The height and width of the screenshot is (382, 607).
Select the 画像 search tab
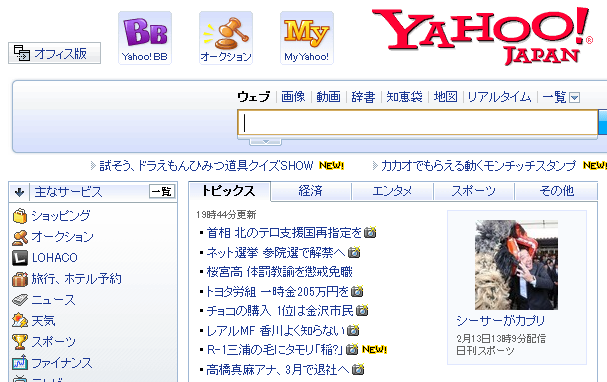tap(293, 97)
